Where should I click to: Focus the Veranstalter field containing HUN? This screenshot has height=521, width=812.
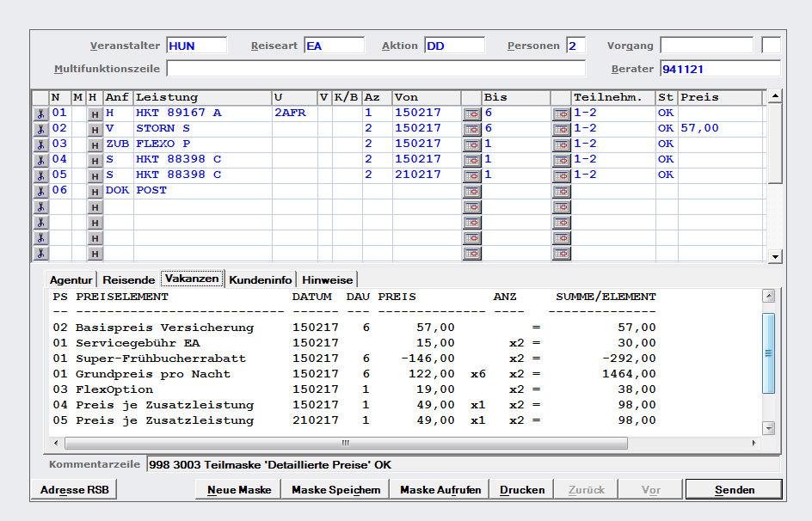click(x=197, y=46)
